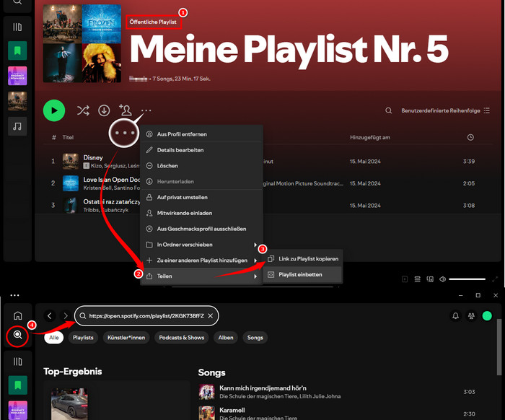Viewport: 505px width, 420px height.
Task: Open the friend activity icon
Action: point(471,316)
